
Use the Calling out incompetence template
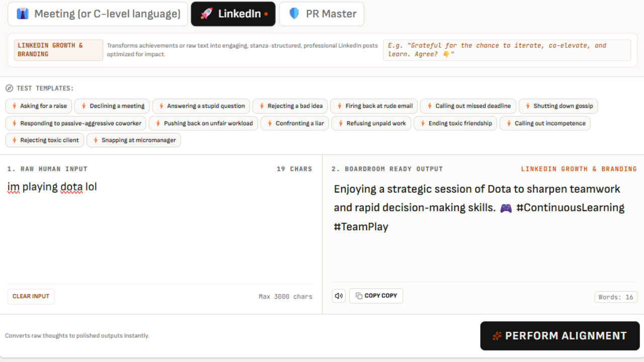pos(545,123)
